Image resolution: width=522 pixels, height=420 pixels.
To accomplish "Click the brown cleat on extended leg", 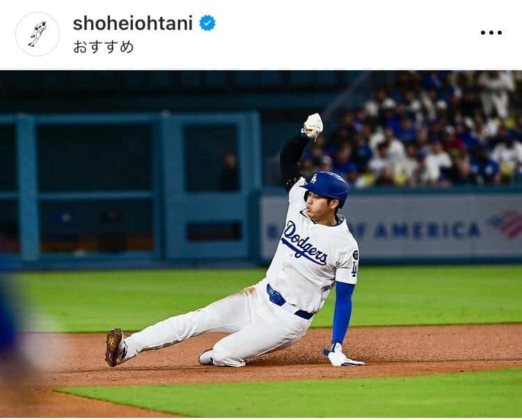I will (x=115, y=348).
